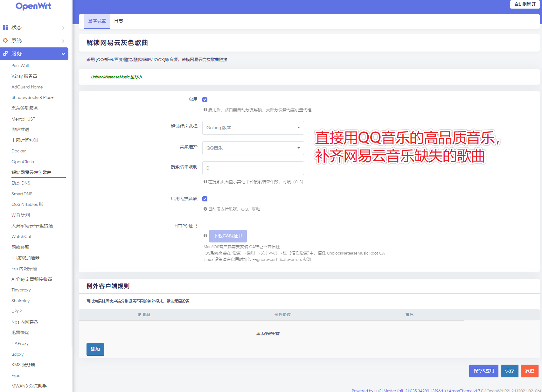This screenshot has width=542, height=392.
Task: Click the OpenWrt logo
Action: 33,6
